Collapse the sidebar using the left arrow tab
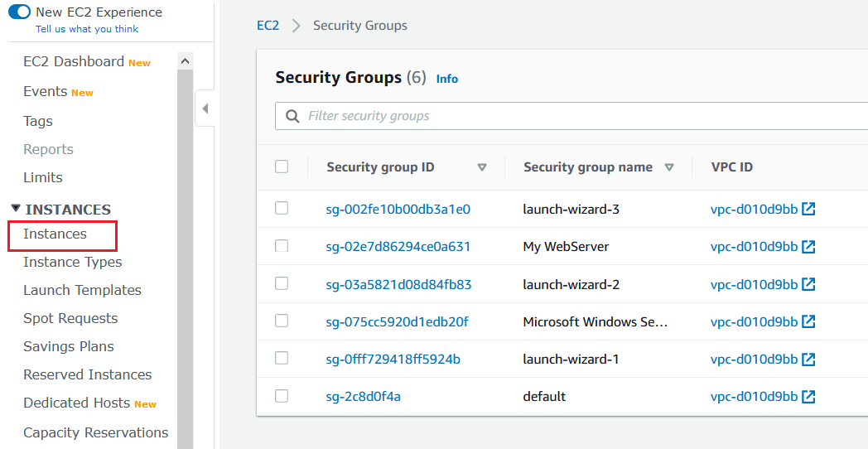Viewport: 868px width, 449px height. 205,109
